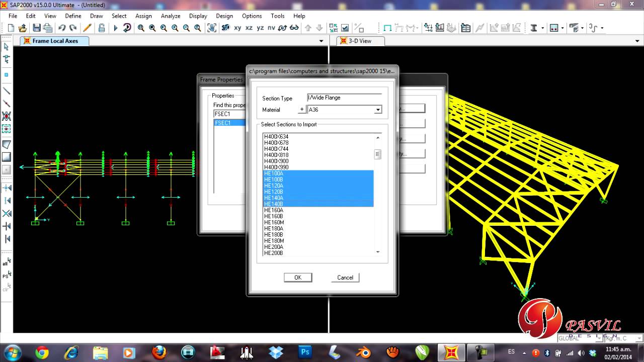Screen dimensions: 644x362
Task: Select the Draw Poly Area tool
Action: coord(7,145)
